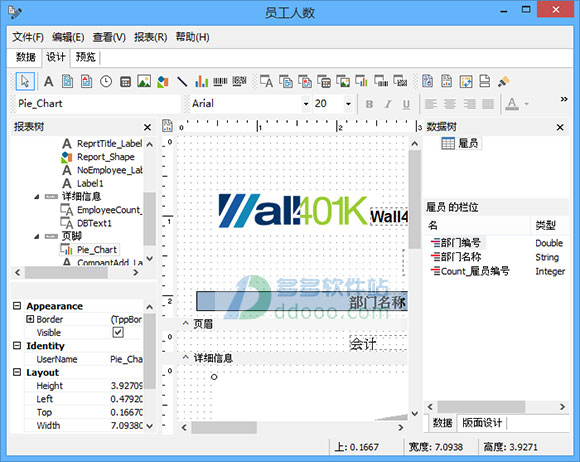Open the 报表(R) menu
The image size is (580, 462).
151,37
